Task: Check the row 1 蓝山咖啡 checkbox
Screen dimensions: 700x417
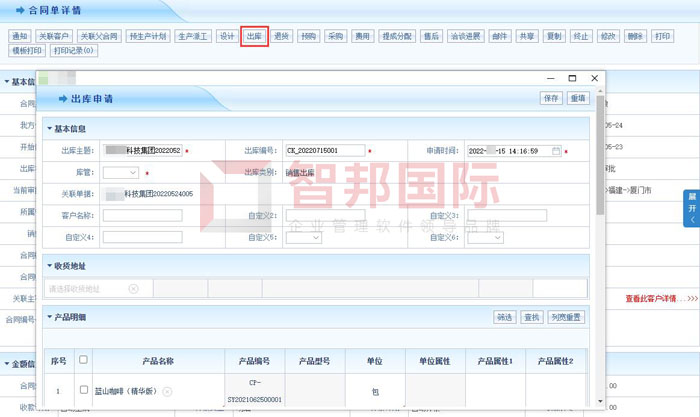Action: [83, 390]
